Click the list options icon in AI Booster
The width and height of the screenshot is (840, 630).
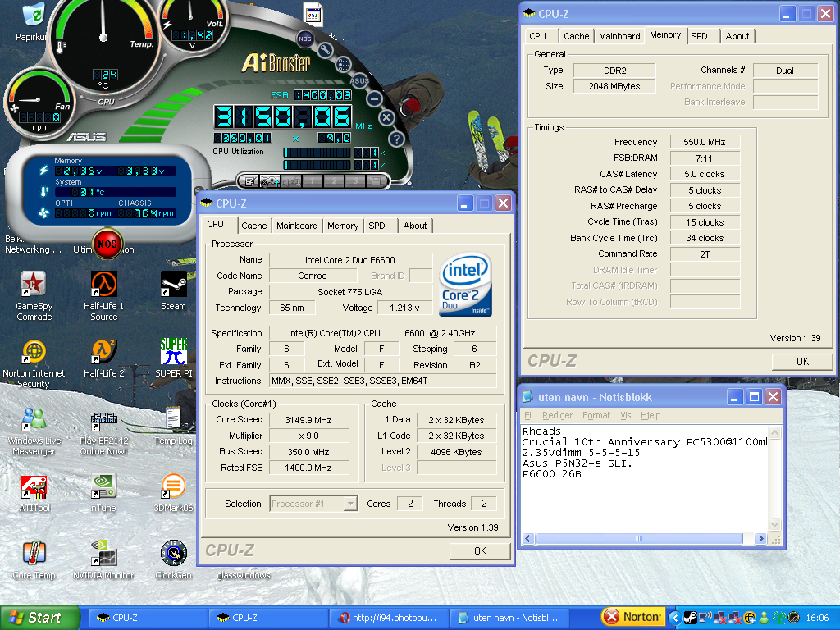click(343, 65)
